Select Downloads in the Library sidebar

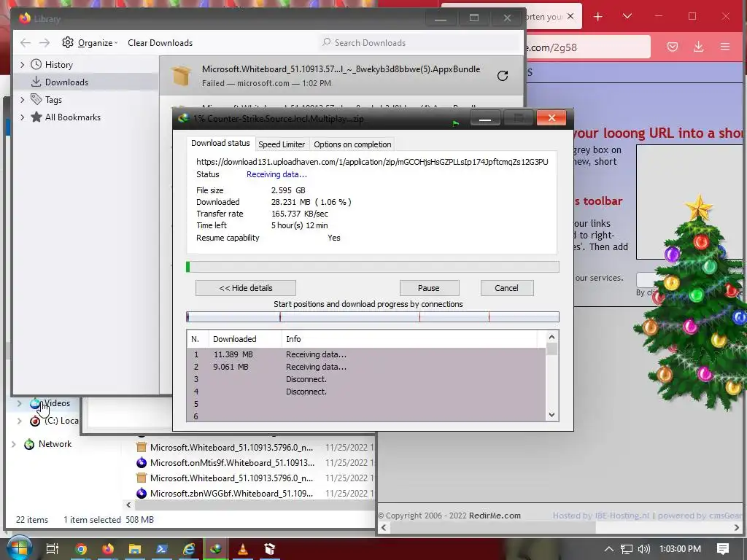[86, 82]
